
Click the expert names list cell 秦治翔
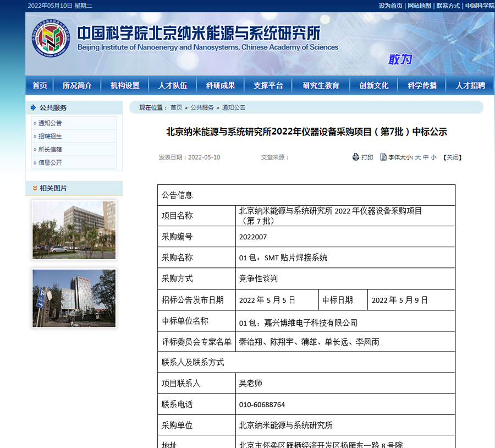tap(345, 342)
